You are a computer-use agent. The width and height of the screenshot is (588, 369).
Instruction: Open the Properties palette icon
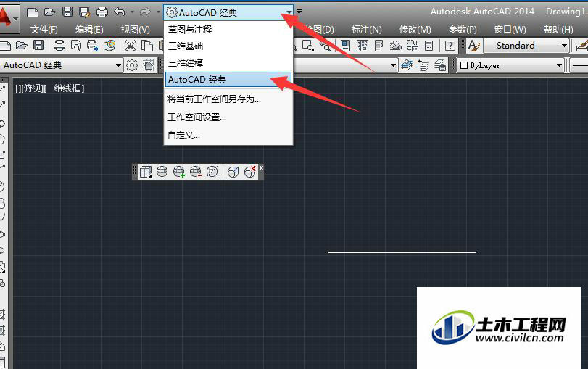click(x=345, y=46)
